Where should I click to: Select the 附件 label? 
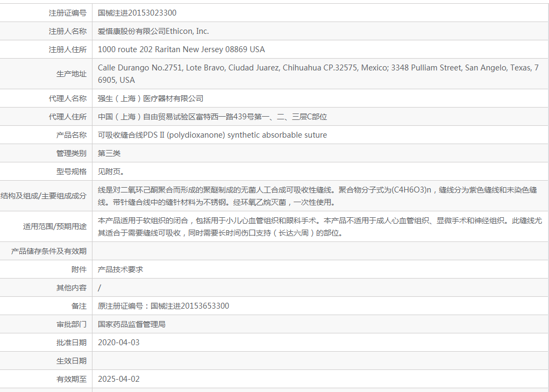click(x=79, y=269)
